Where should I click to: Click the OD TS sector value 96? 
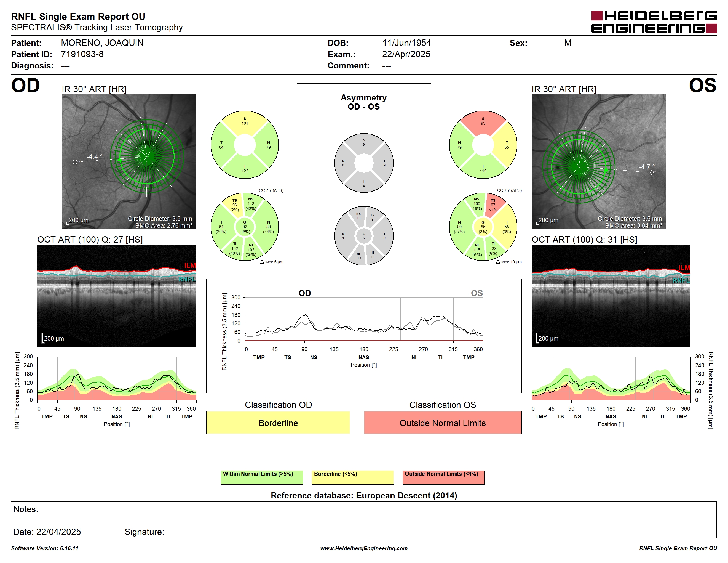pyautogui.click(x=235, y=205)
